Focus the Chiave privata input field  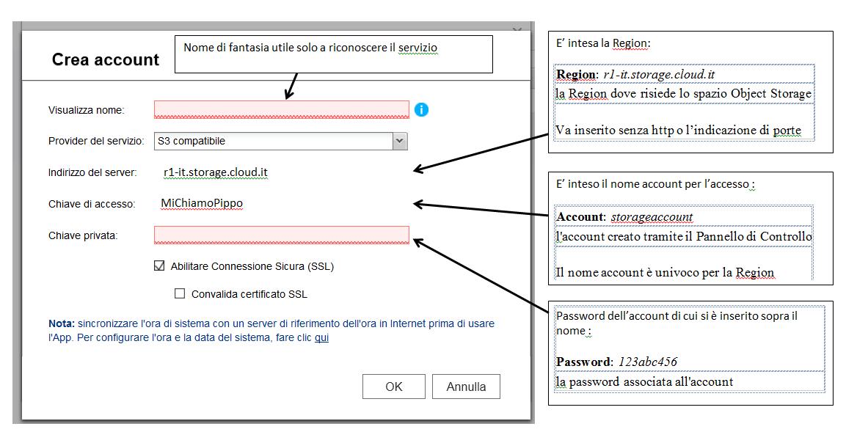point(281,235)
